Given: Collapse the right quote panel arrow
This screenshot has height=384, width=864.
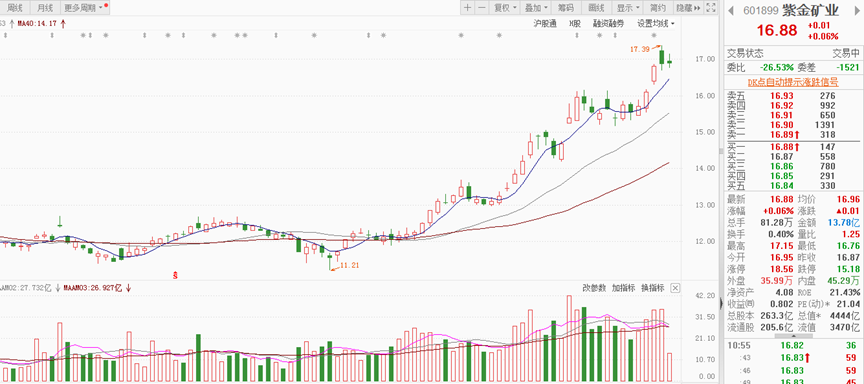Looking at the screenshot, I should coord(721,303).
